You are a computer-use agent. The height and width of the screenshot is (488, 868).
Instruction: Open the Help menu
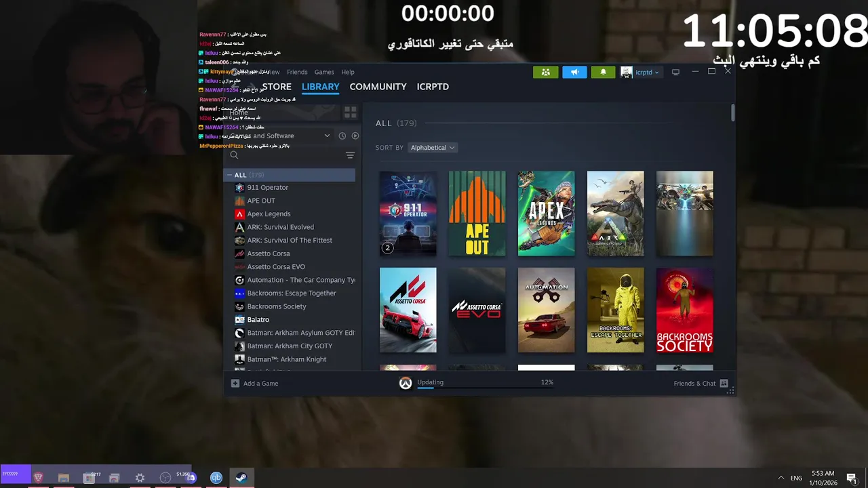tap(348, 72)
